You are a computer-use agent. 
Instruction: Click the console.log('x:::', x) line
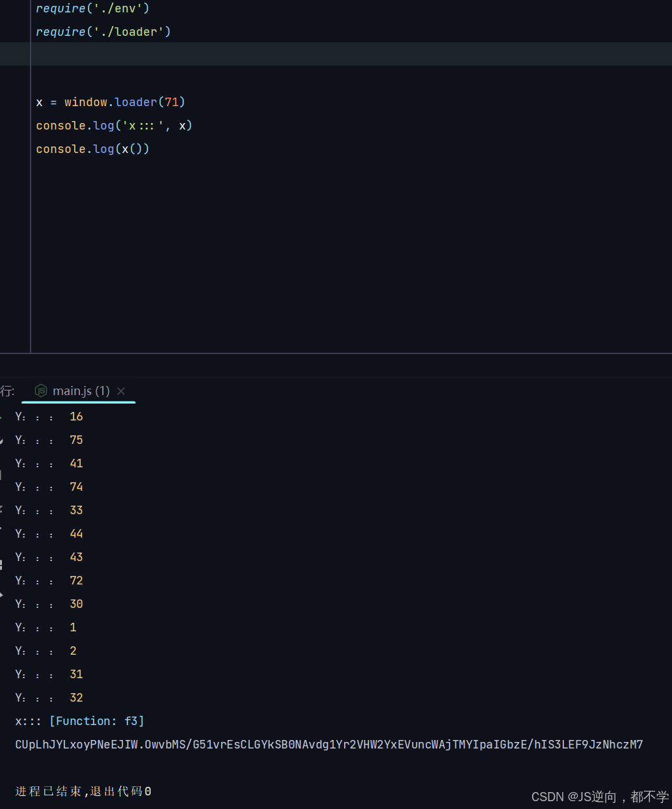[114, 126]
